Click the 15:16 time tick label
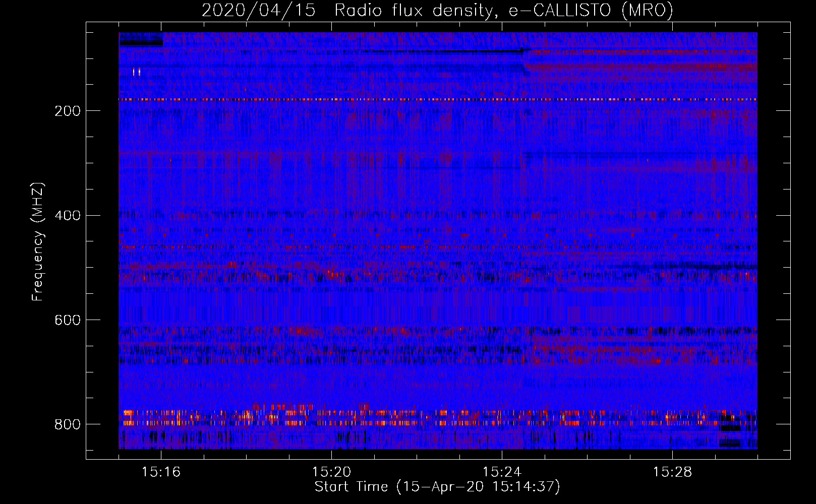 coord(161,472)
